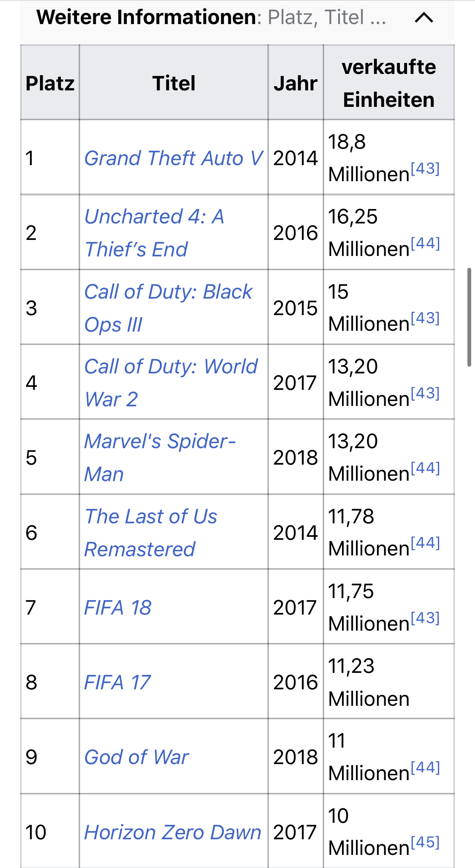The width and height of the screenshot is (475, 868).
Task: Click the page scrollbar thumb
Action: pos(469,317)
